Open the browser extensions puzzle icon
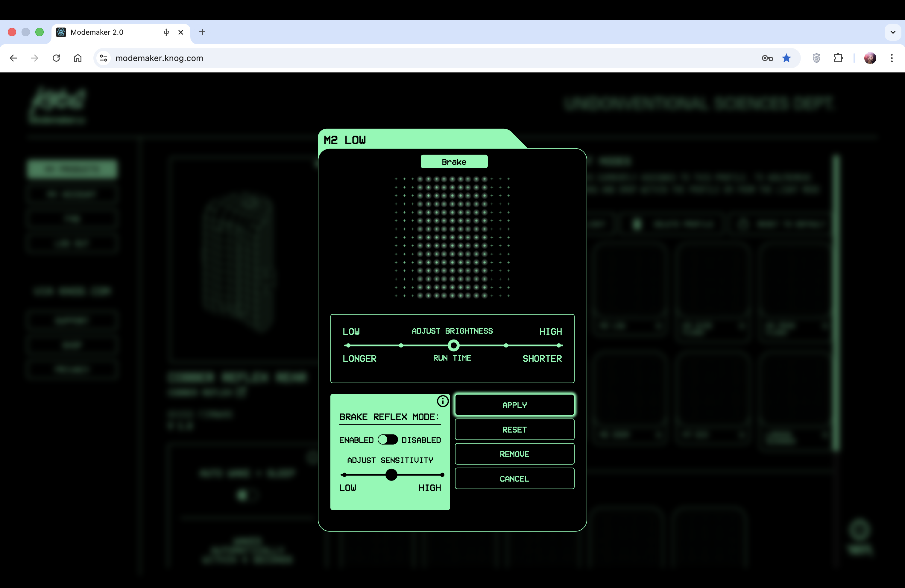This screenshot has height=588, width=905. click(x=839, y=58)
